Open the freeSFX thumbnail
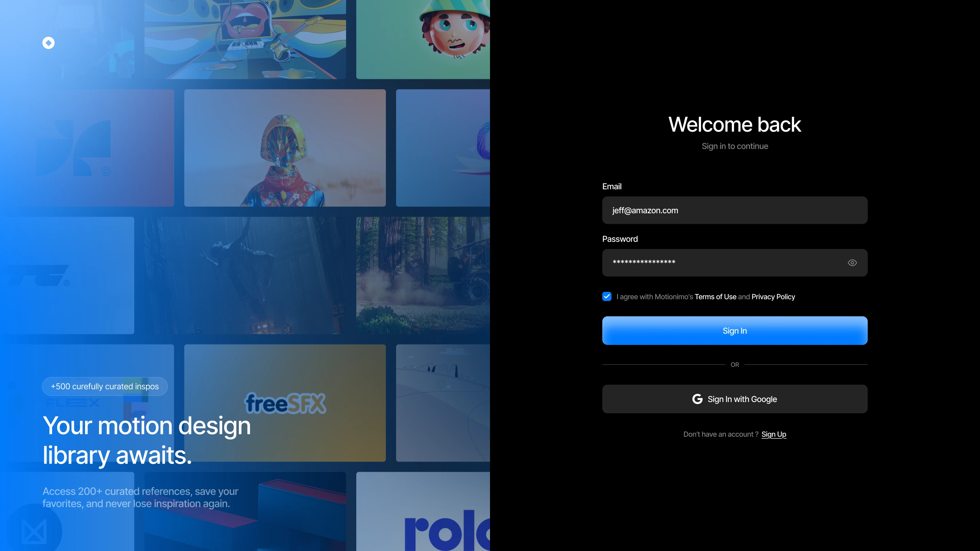This screenshot has height=551, width=980. [x=285, y=403]
